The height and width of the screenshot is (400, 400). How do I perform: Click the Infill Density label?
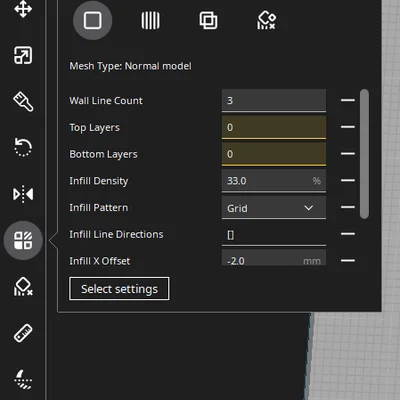(x=99, y=181)
